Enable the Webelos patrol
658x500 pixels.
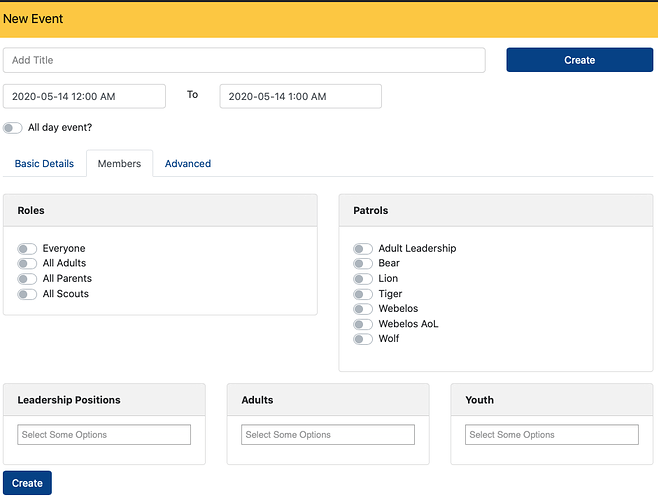tap(363, 309)
